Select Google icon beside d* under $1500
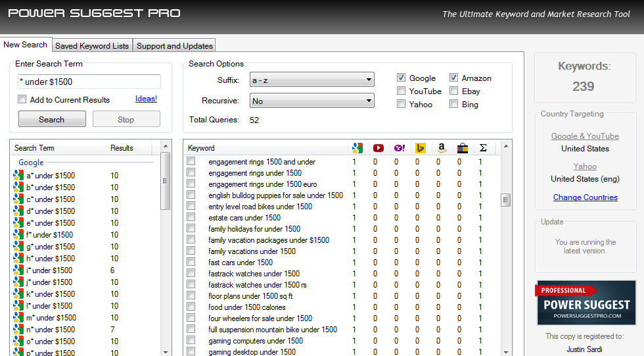Screen dimensions: 644x356 click(18, 211)
